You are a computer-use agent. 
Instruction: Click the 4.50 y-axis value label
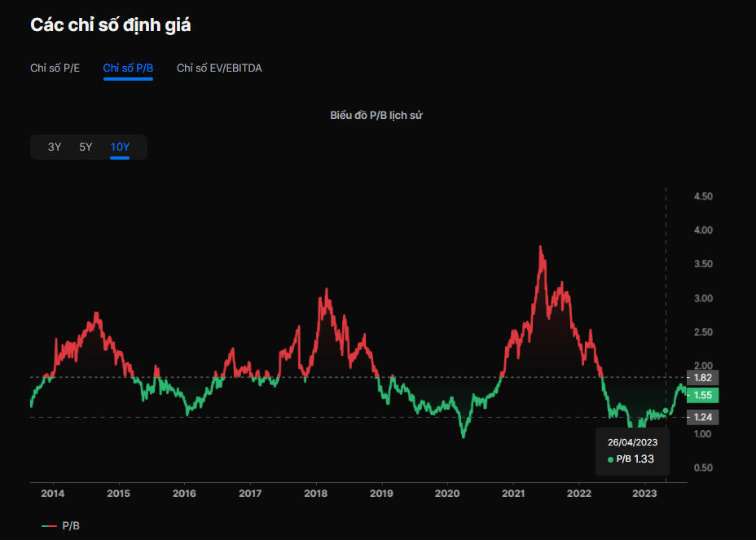click(x=702, y=197)
